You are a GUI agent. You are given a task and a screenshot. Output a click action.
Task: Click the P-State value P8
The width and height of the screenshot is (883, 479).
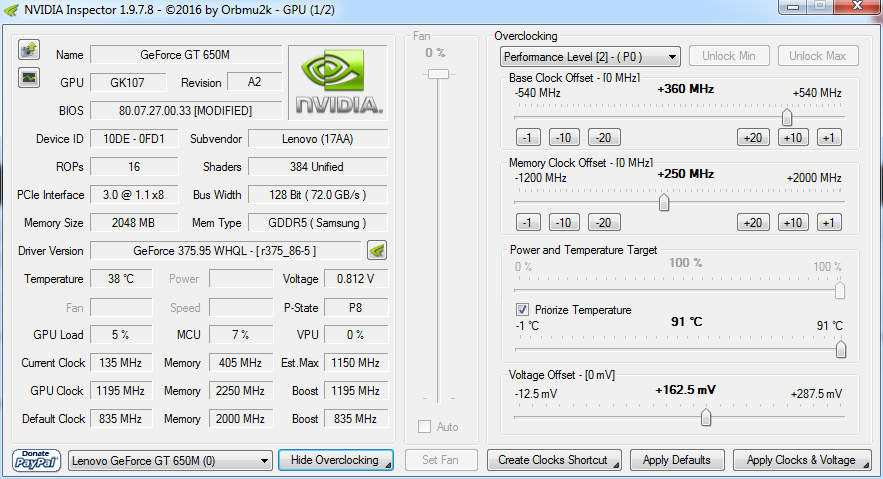(356, 308)
